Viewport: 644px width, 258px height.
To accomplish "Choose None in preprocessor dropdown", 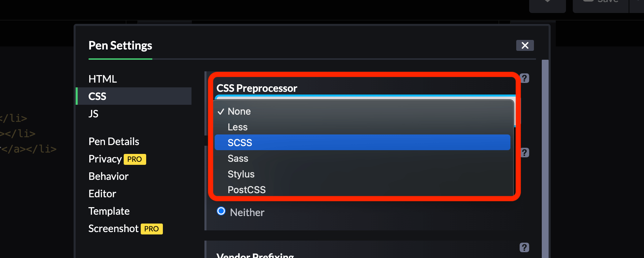I will point(239,112).
